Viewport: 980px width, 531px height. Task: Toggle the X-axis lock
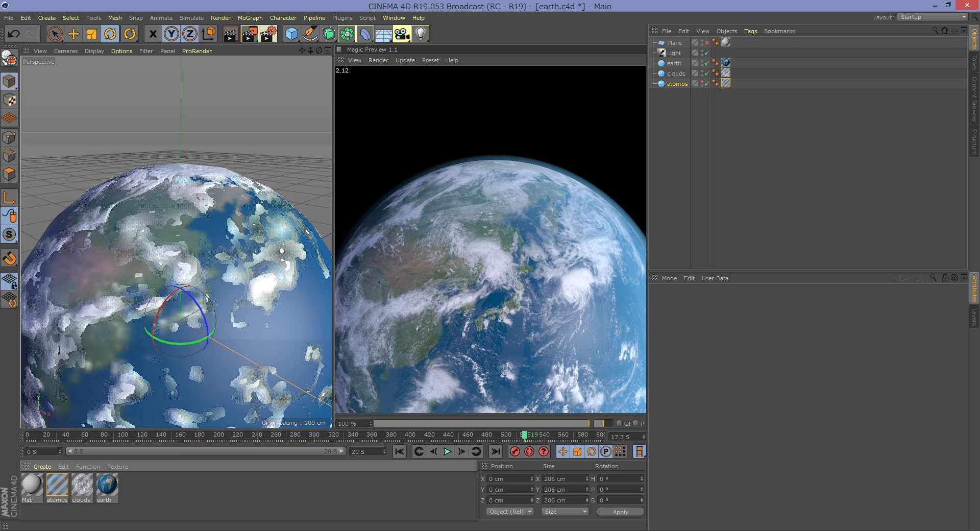pyautogui.click(x=153, y=34)
